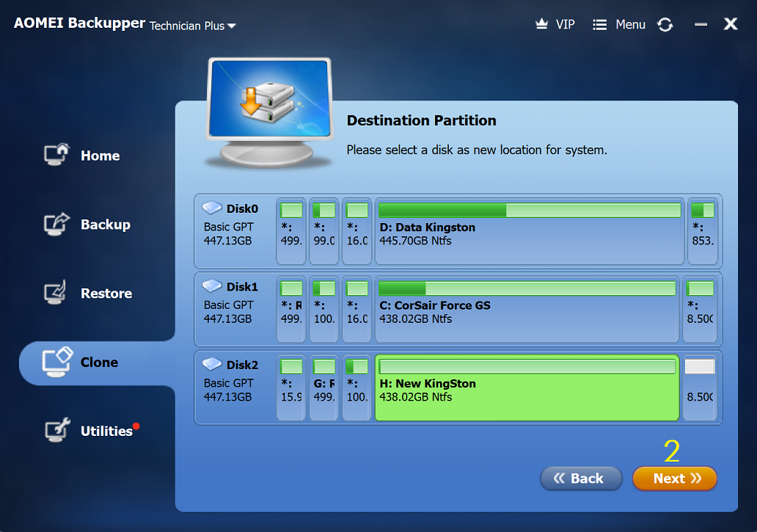The width and height of the screenshot is (757, 532).
Task: Click the Utilities wrench icon
Action: [56, 431]
